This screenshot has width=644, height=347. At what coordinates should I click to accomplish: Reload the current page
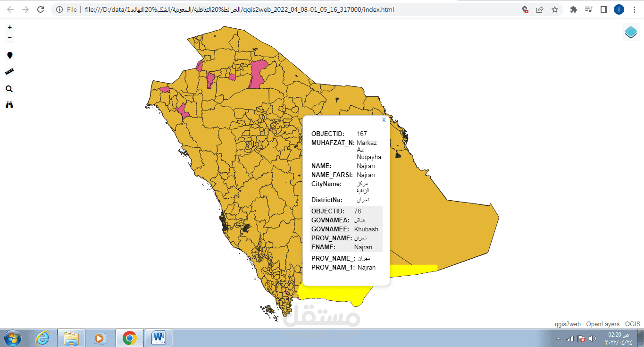tap(41, 9)
